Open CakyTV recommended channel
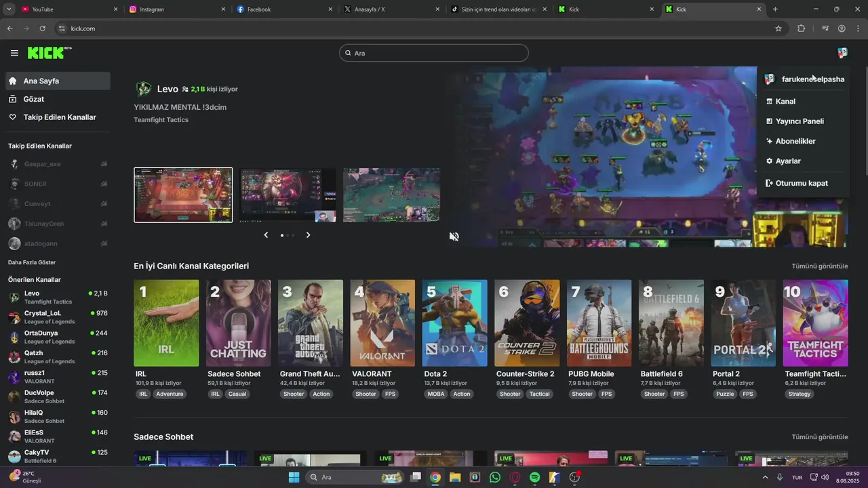The image size is (868, 488). (58, 455)
